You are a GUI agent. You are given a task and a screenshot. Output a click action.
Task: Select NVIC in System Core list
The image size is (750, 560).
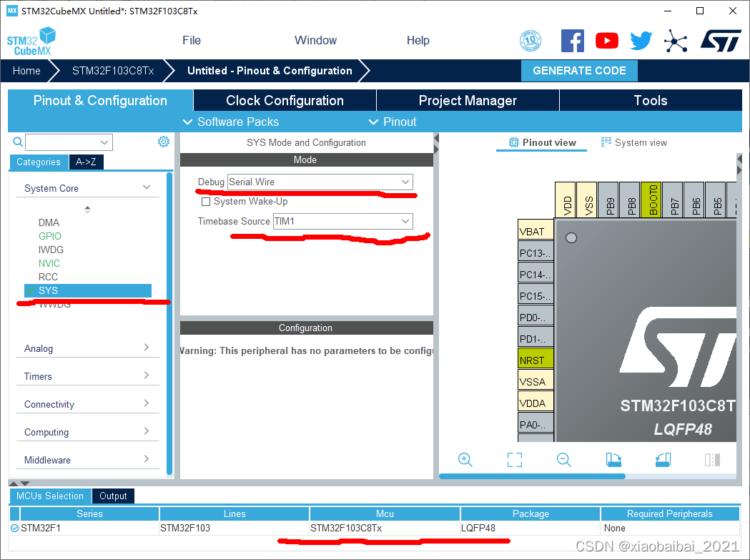[49, 263]
